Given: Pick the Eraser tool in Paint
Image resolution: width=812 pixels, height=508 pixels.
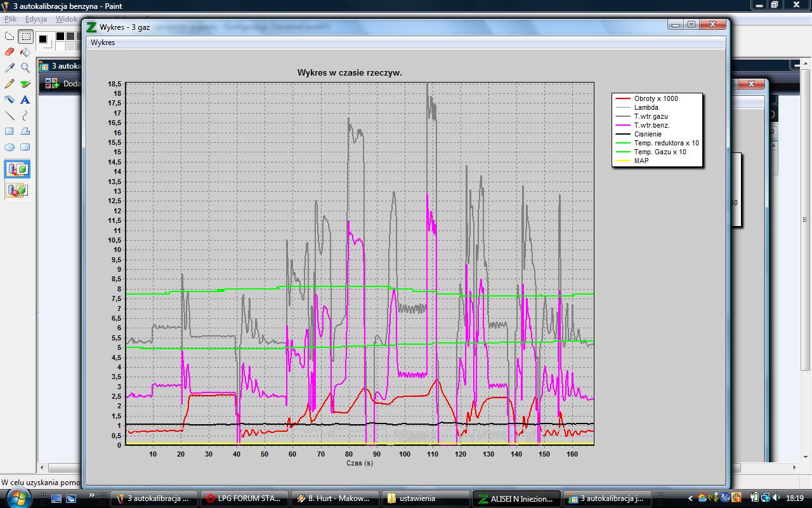Looking at the screenshot, I should coord(10,52).
